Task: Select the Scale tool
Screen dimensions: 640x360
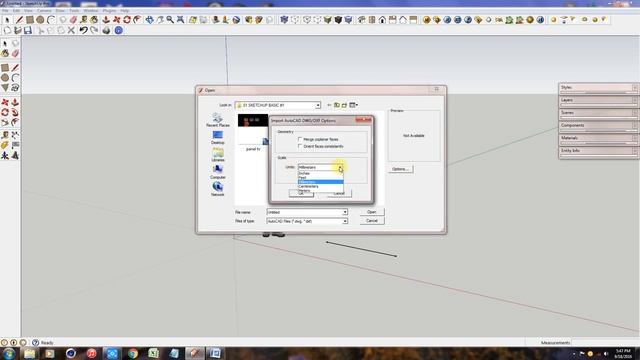Action: [5, 122]
